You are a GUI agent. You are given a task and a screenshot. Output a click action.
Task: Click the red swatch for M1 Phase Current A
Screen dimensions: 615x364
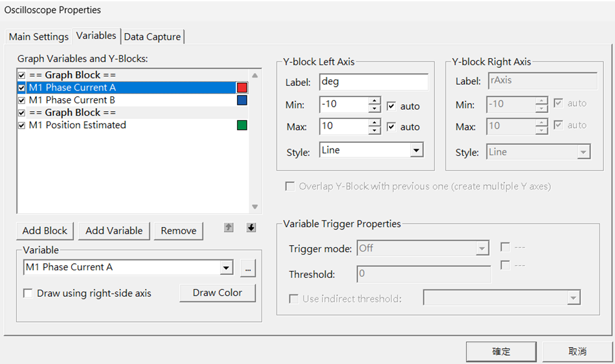(x=242, y=88)
